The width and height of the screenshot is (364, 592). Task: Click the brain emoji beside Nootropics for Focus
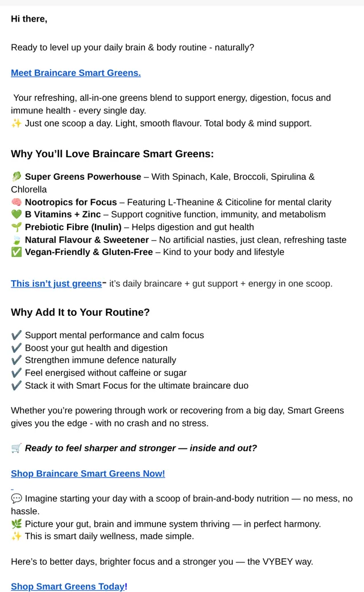pyautogui.click(x=16, y=202)
